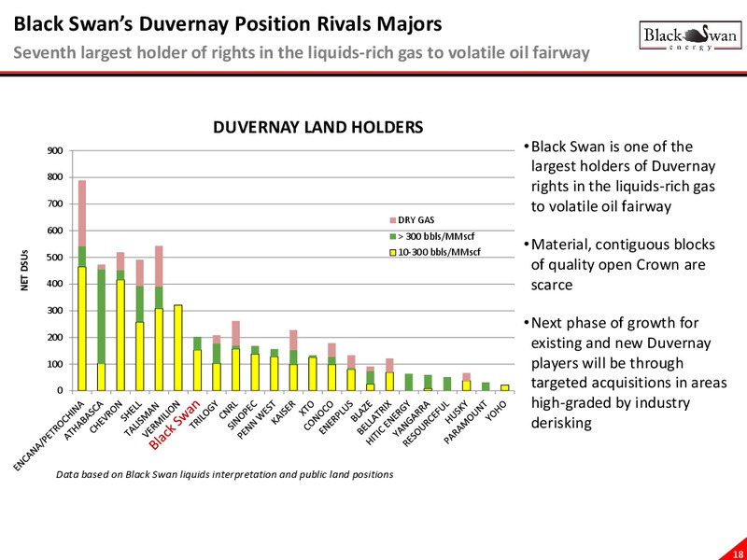The image size is (747, 560).
Task: Click the SINOPEC axis label
Action: point(243,414)
